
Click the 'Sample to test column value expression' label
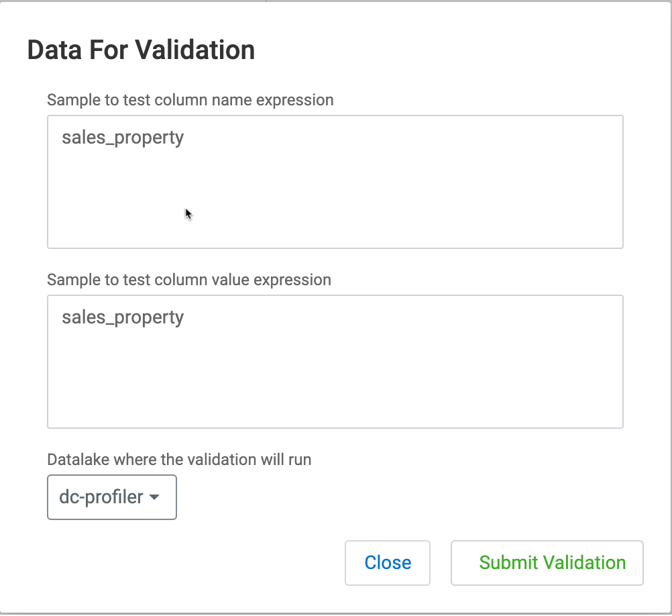click(188, 280)
